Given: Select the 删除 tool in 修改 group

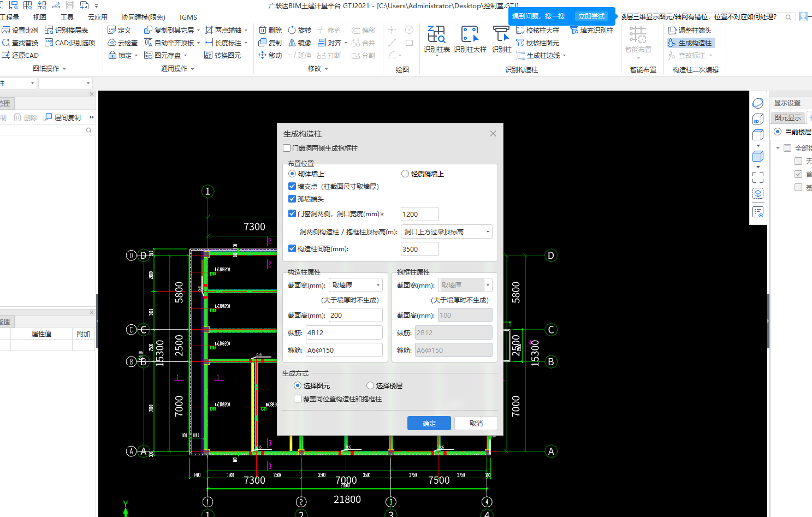Looking at the screenshot, I should [x=270, y=30].
